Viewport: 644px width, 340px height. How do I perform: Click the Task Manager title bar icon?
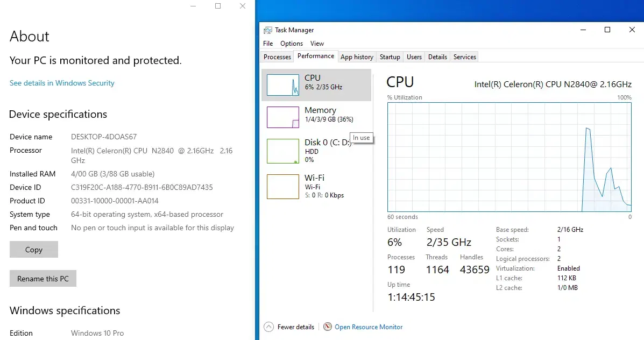pyautogui.click(x=268, y=30)
